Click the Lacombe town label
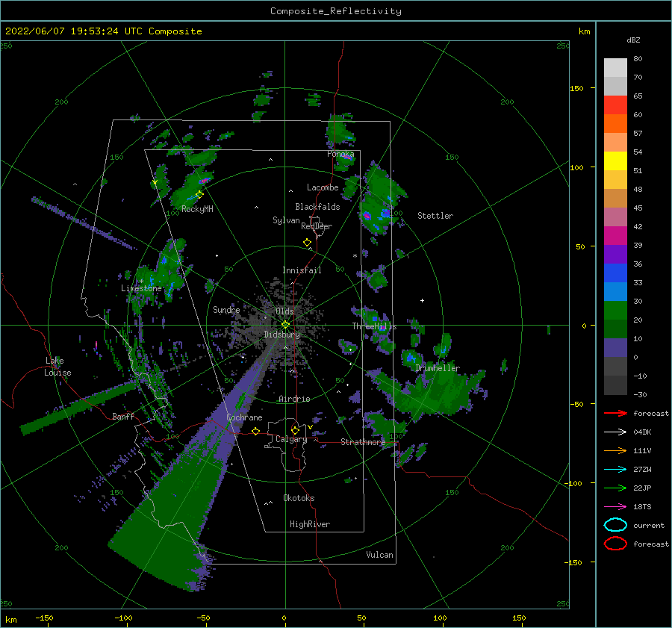 click(323, 187)
